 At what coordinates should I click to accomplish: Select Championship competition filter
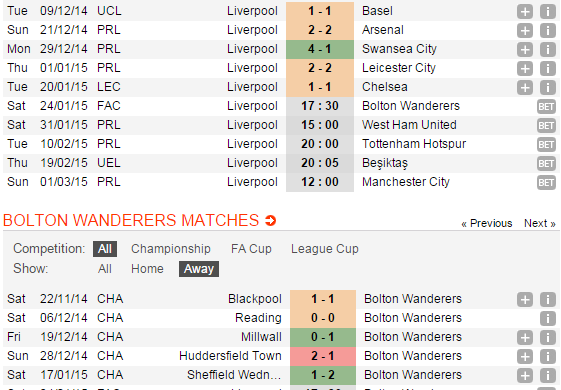(x=171, y=249)
